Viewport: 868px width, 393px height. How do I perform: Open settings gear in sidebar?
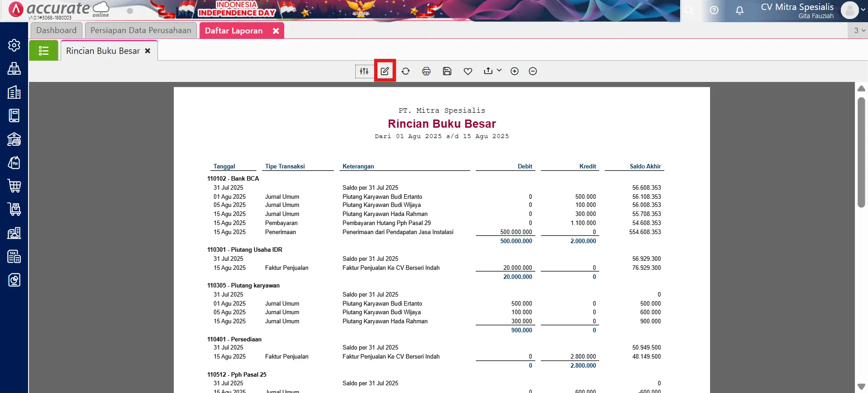[x=14, y=45]
